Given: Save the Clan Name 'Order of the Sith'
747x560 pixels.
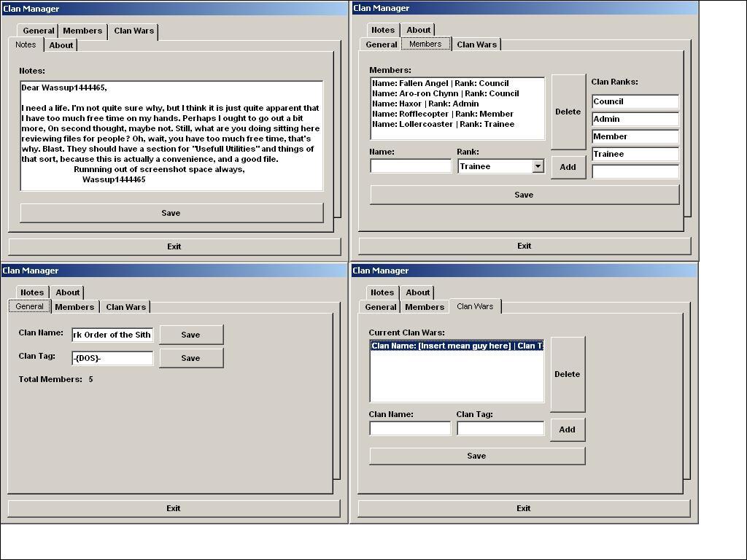Looking at the screenshot, I should click(x=190, y=335).
